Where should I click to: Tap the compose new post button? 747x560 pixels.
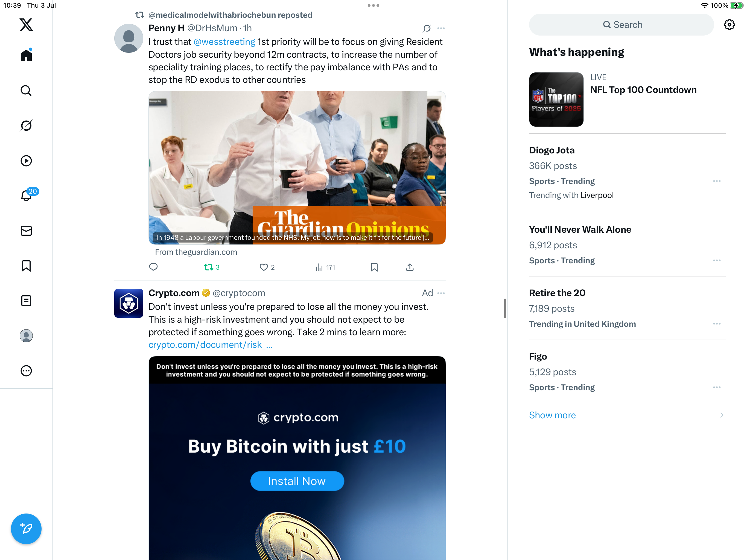point(26,529)
